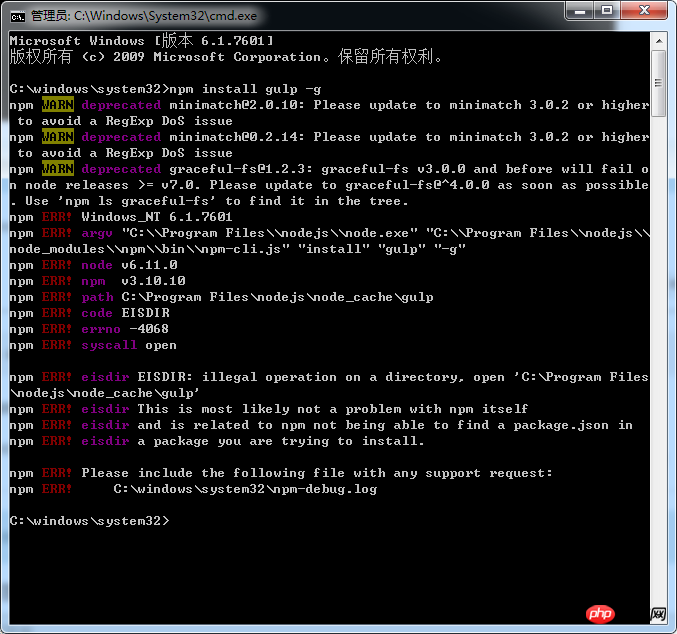Click the text 'Windows_NT 6.1.7601'
Viewport: 677px width, 634px height.
point(157,217)
